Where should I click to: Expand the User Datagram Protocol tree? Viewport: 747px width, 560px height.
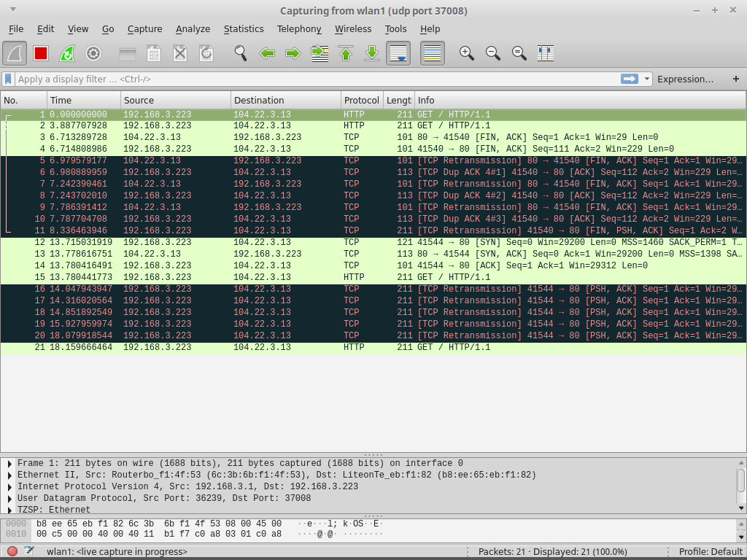[9, 499]
